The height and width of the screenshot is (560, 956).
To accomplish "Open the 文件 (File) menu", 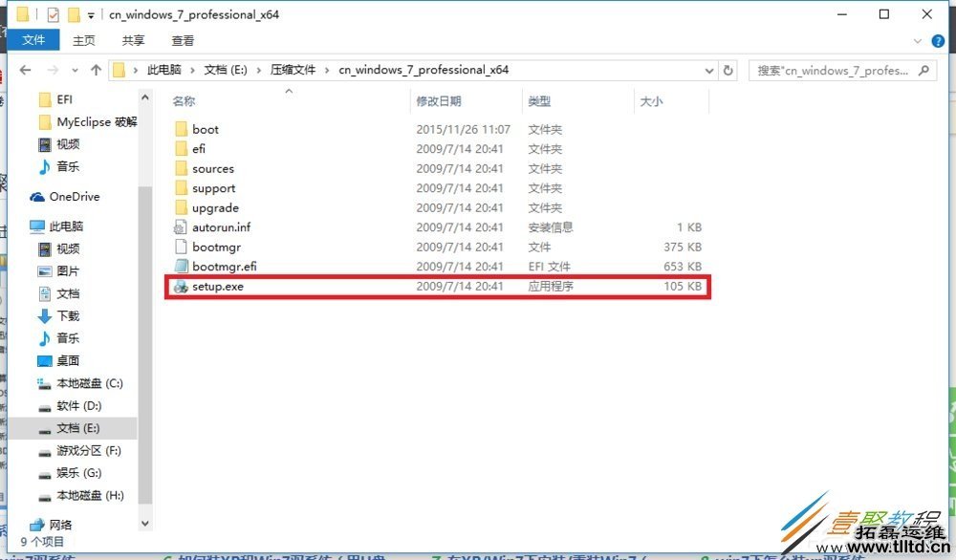I will pos(35,40).
